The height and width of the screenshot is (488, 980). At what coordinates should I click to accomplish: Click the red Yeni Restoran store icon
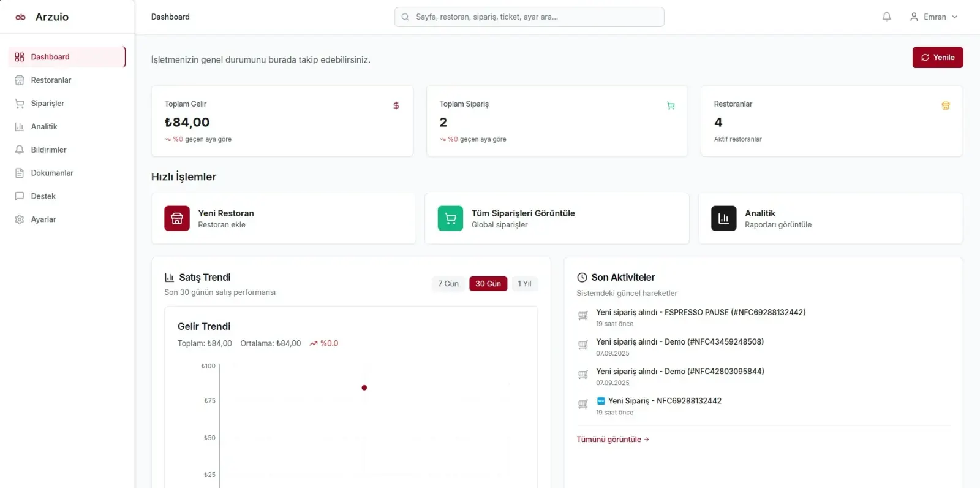click(x=177, y=218)
